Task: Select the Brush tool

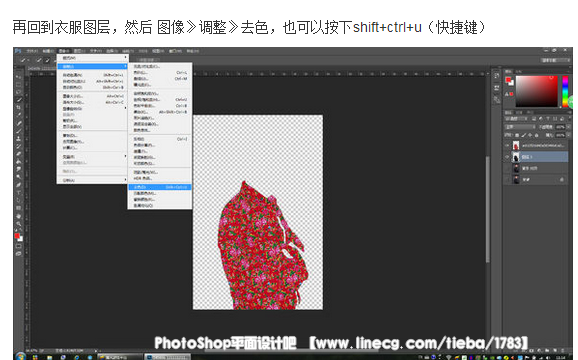Action: [18, 130]
